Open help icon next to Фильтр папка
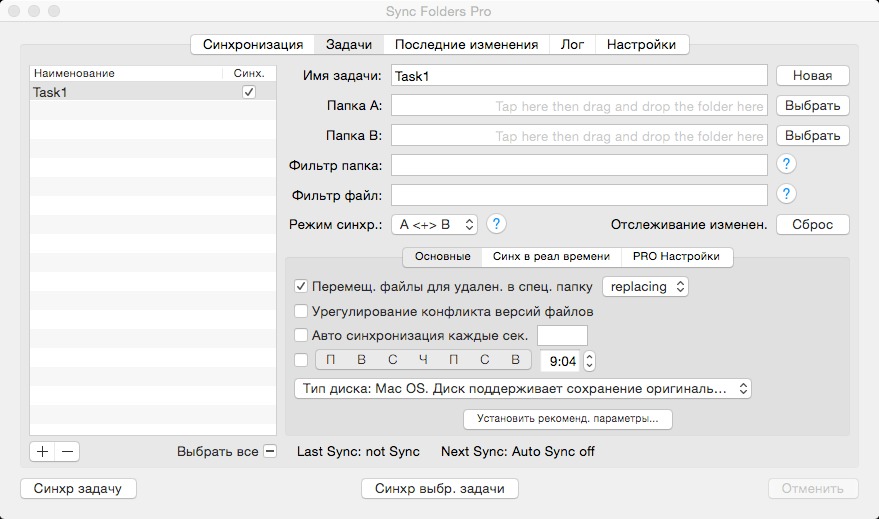Viewport: 879px width, 519px height. pyautogui.click(x=787, y=164)
